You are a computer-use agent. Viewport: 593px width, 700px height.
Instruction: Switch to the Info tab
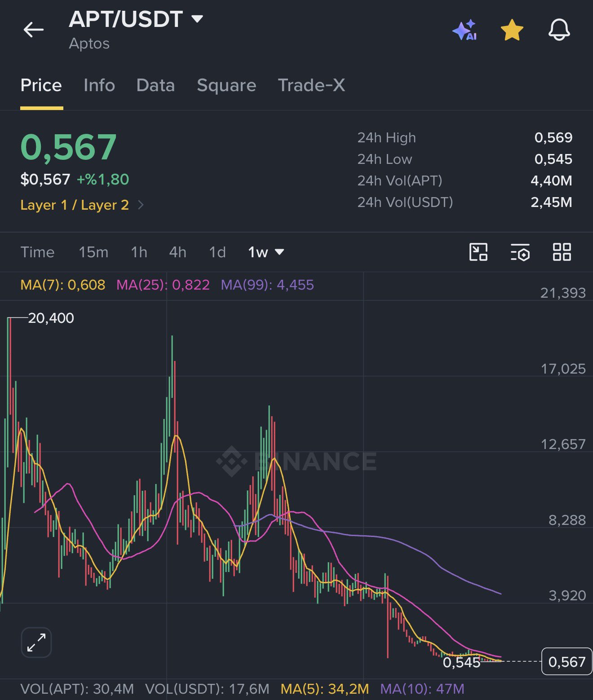click(x=99, y=85)
